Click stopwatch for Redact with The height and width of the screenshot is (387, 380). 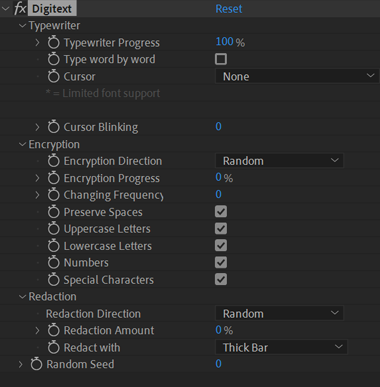click(x=53, y=348)
